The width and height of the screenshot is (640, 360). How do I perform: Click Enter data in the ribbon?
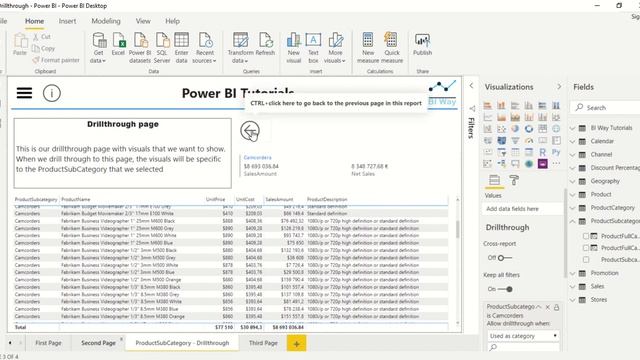click(182, 48)
